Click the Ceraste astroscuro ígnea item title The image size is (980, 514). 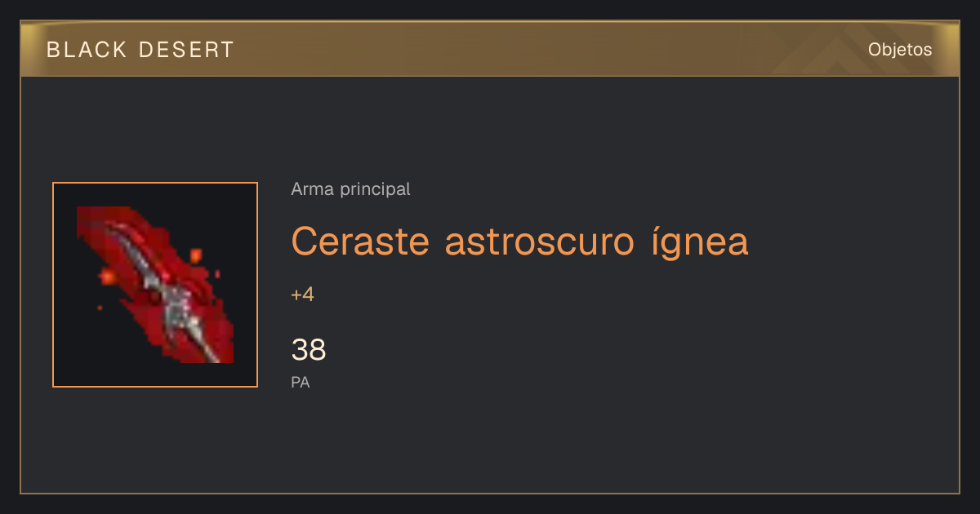(519, 241)
